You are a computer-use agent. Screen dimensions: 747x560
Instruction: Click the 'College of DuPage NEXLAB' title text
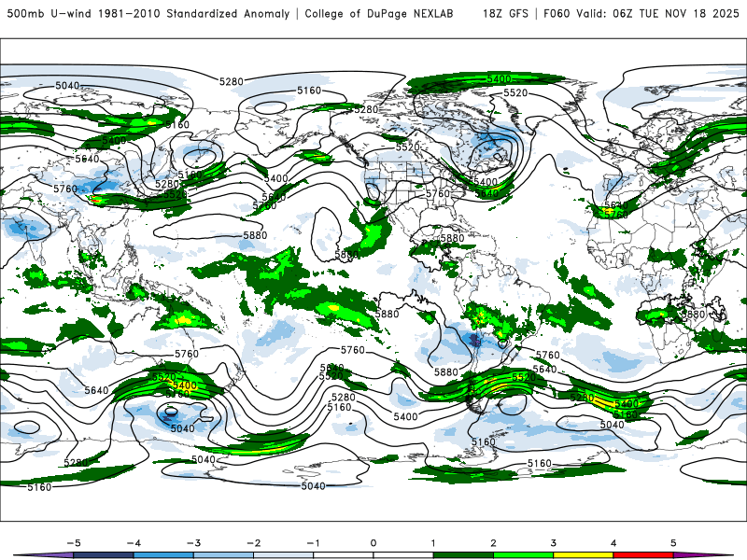tap(379, 13)
